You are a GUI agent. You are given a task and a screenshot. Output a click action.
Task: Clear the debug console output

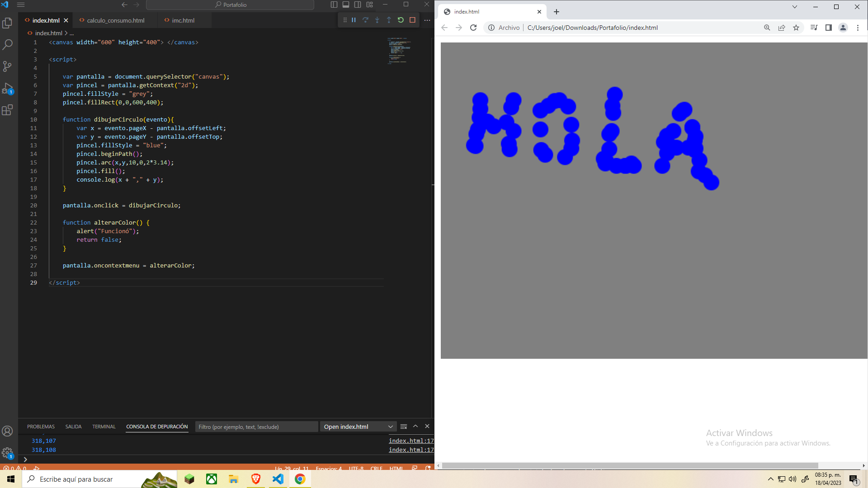(x=404, y=427)
